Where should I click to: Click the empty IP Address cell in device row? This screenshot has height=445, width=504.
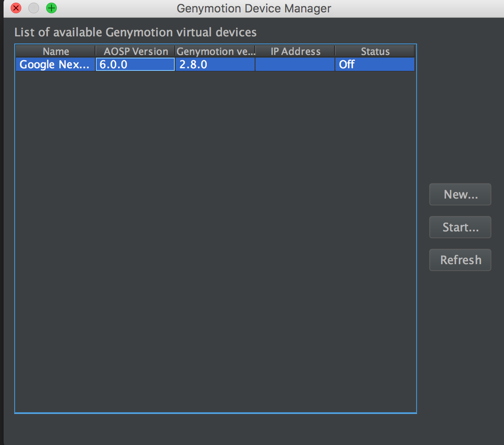tap(295, 65)
